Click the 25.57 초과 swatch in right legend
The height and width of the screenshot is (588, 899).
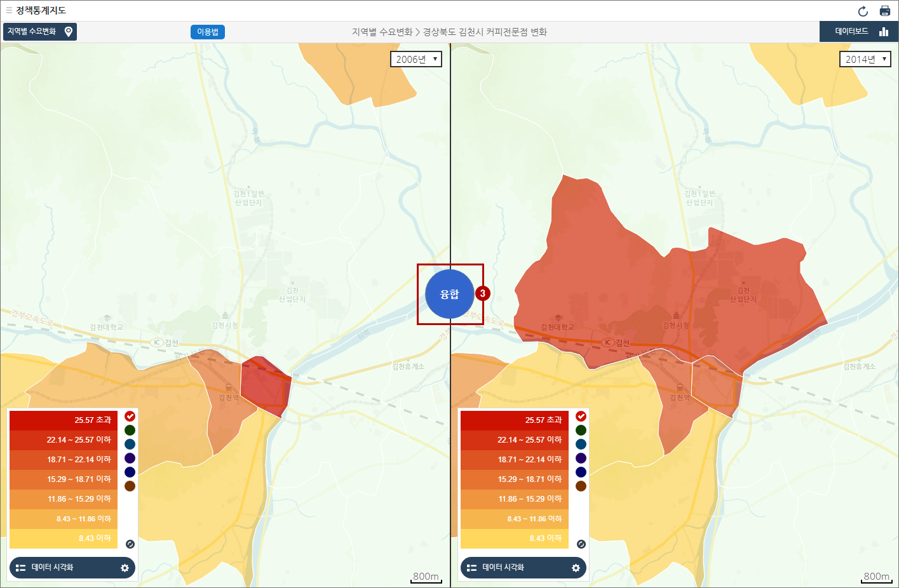tap(515, 420)
